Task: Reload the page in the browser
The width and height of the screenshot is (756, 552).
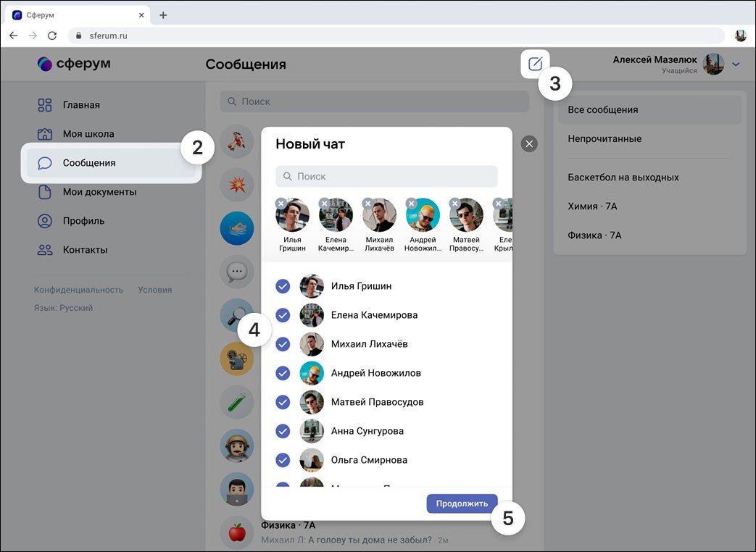Action: pyautogui.click(x=52, y=35)
